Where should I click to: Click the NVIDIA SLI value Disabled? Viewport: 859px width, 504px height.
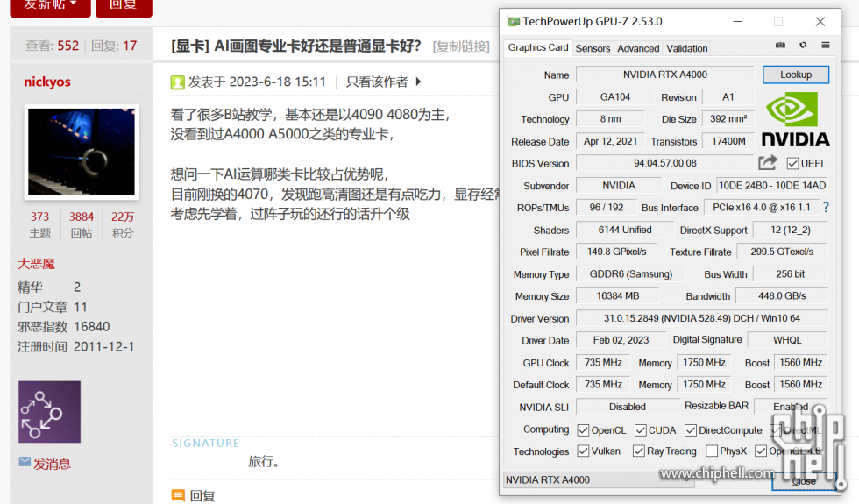(628, 407)
